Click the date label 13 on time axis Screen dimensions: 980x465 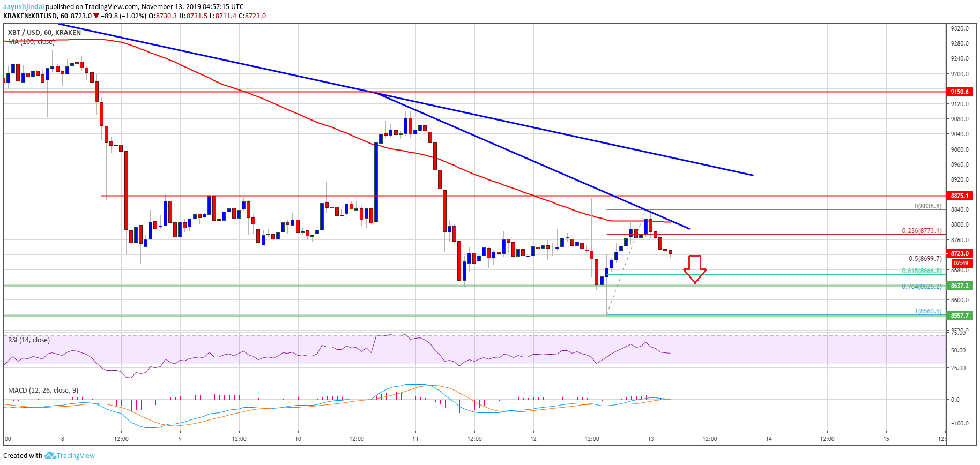click(x=651, y=439)
